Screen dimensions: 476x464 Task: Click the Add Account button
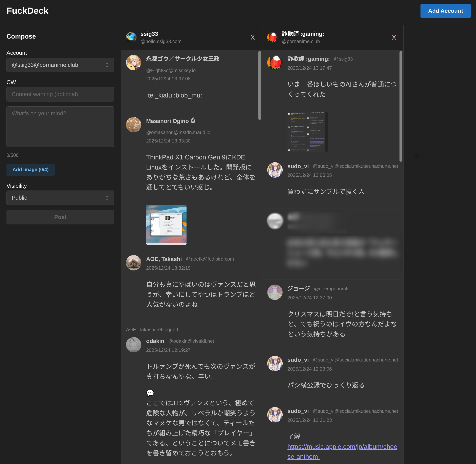(445, 11)
